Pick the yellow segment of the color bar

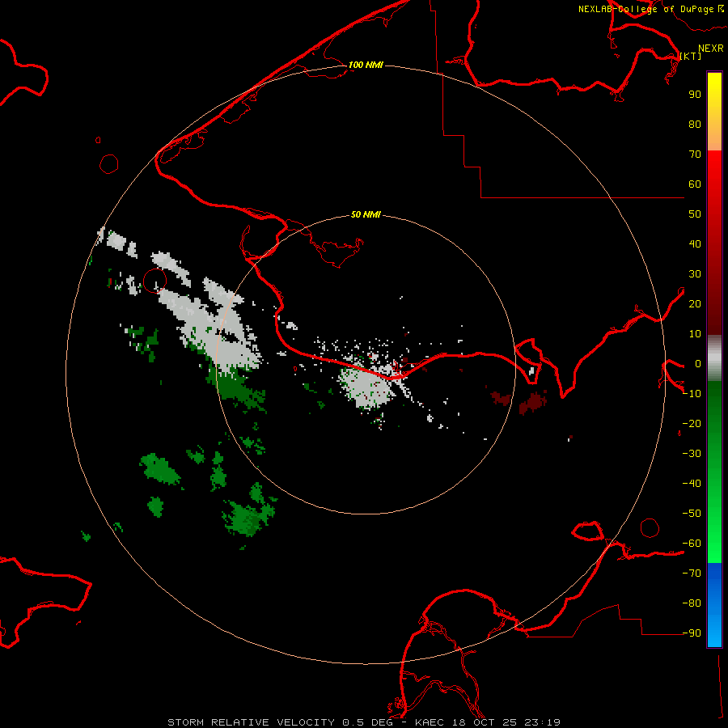coord(714,91)
